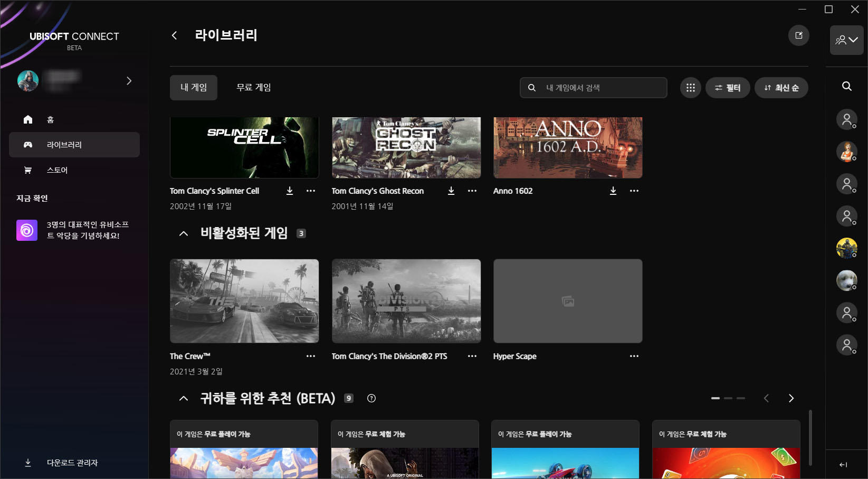Click the Tom Clancy's Ghost Recon title
868x479 pixels.
377,191
